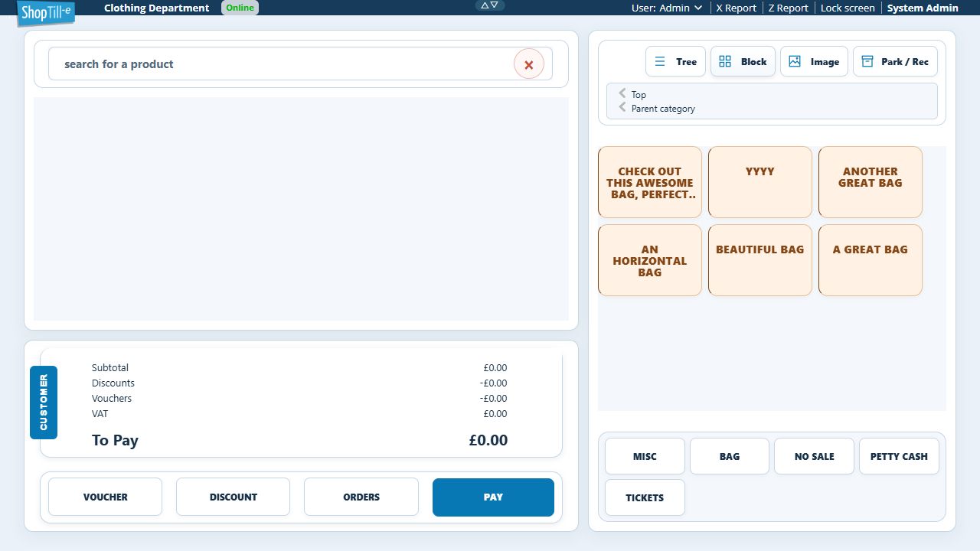This screenshot has width=980, height=551.
Task: Toggle the up/down arrows in the header
Action: 490,5
